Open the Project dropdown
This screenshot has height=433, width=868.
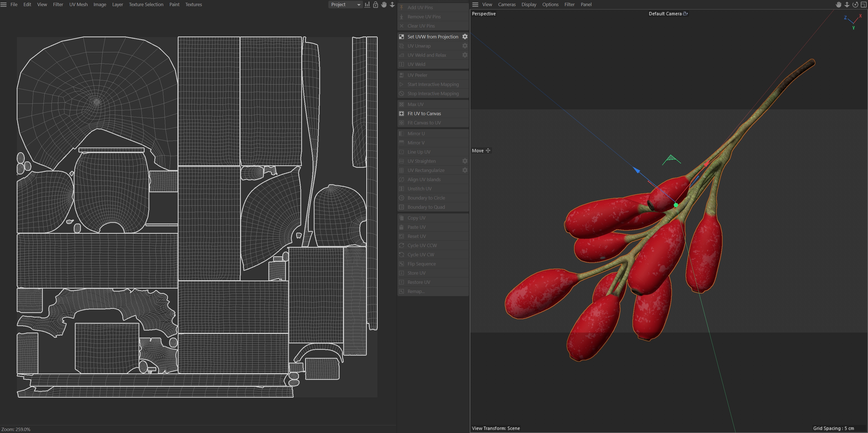click(x=345, y=4)
